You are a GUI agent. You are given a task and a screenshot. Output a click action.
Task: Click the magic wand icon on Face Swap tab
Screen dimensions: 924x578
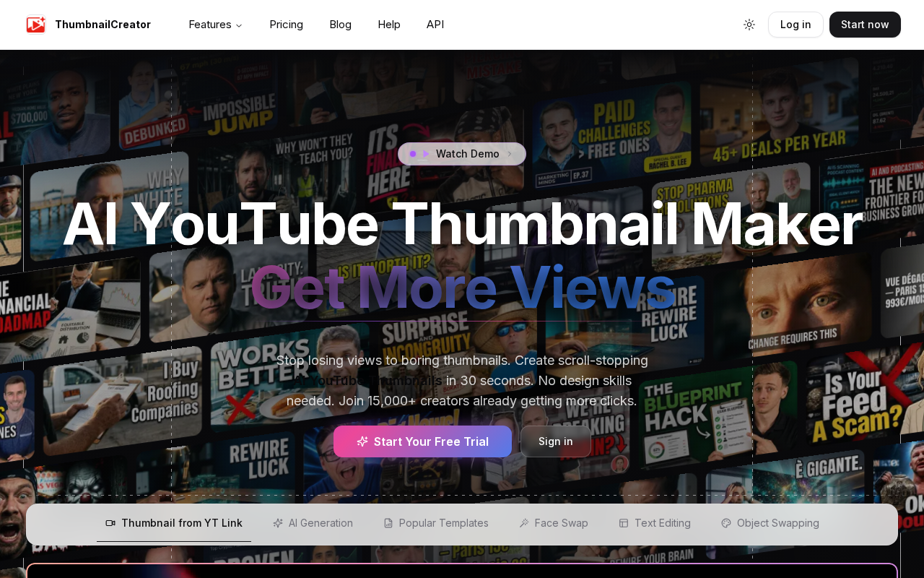524,523
